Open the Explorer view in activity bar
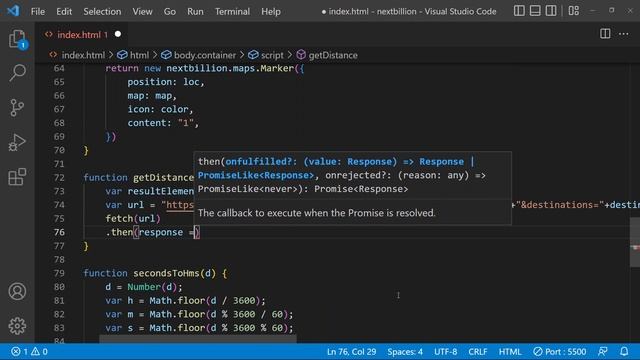This screenshot has width=640, height=360. (x=17, y=39)
